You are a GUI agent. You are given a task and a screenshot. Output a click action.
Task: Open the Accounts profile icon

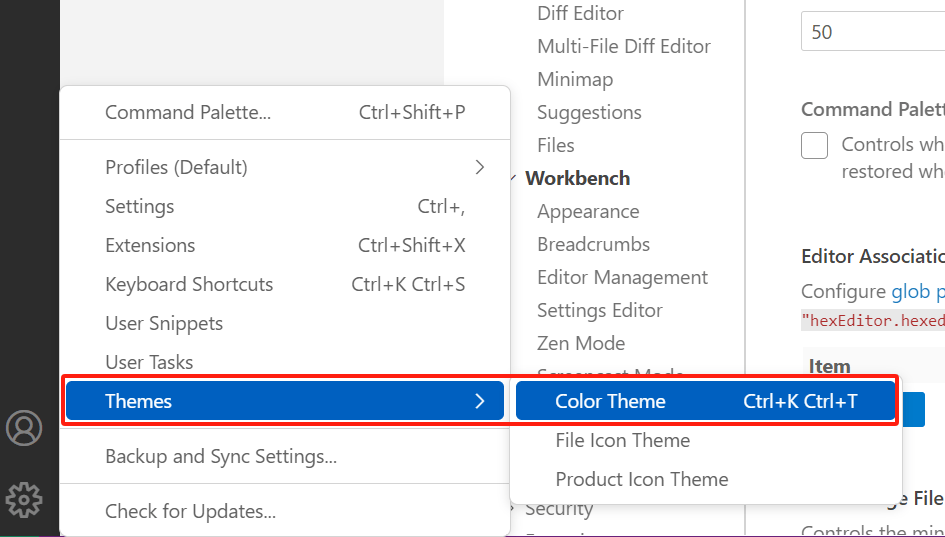pos(24,428)
